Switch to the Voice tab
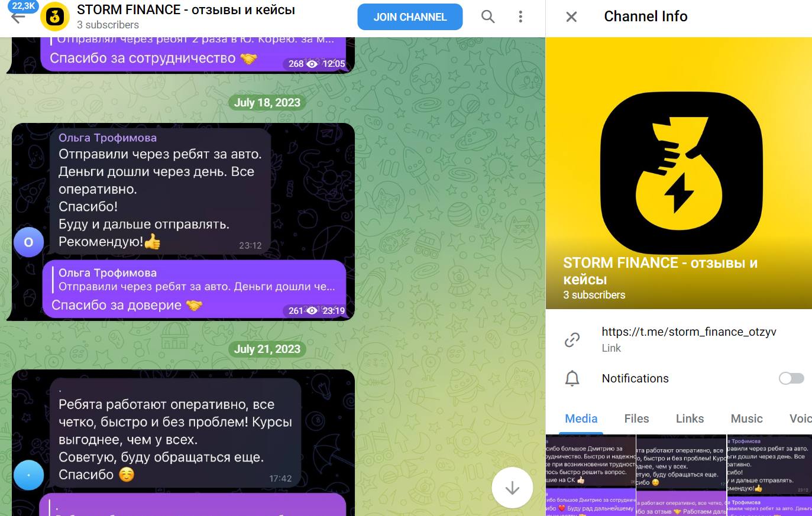 tap(800, 418)
